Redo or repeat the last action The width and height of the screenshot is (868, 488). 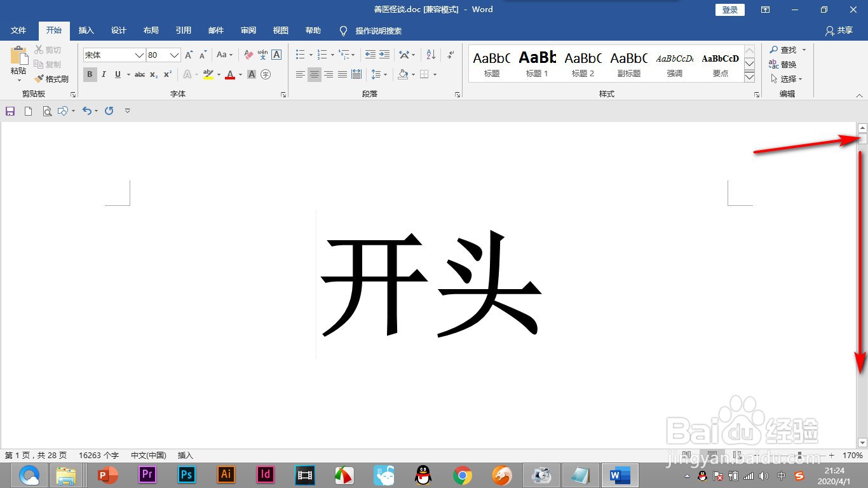[x=109, y=111]
